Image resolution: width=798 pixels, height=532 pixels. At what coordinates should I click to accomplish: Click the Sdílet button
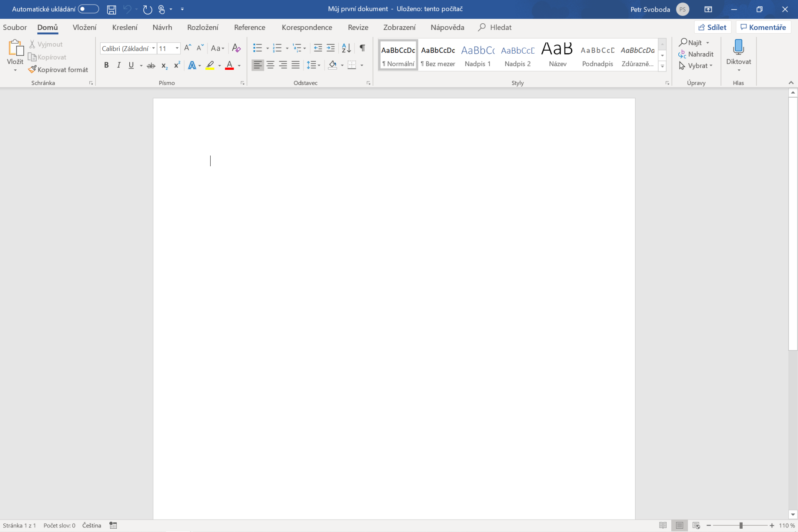[713, 27]
